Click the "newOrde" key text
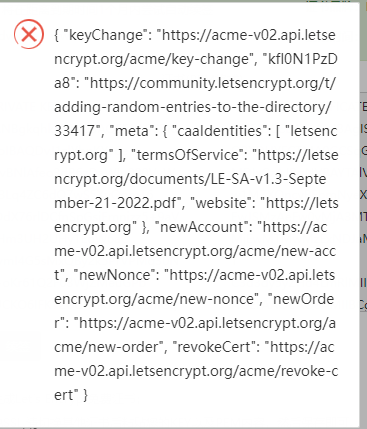 303,299
